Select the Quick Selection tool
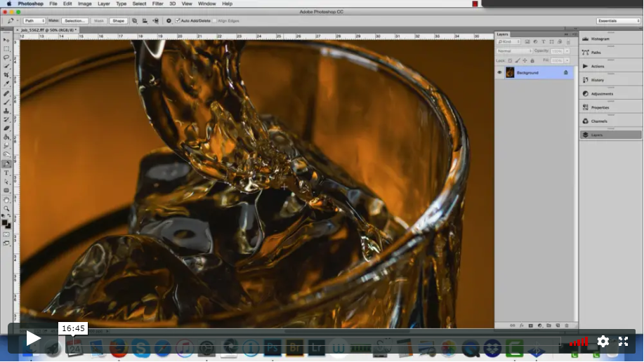The width and height of the screenshot is (644, 362). point(6,66)
